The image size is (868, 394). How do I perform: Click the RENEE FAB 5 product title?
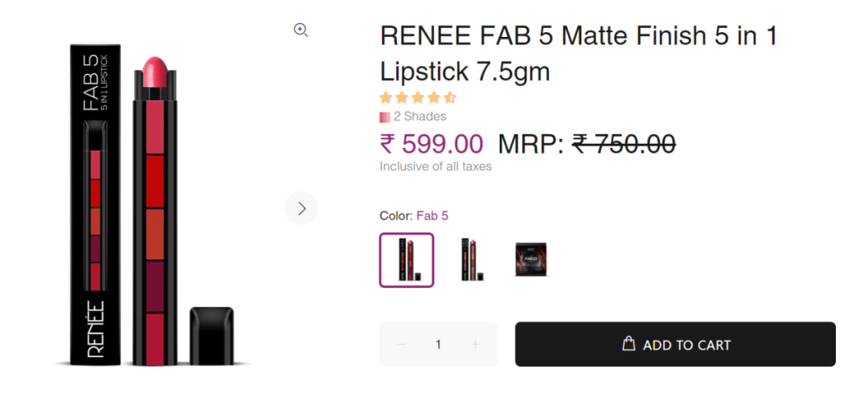click(x=578, y=54)
